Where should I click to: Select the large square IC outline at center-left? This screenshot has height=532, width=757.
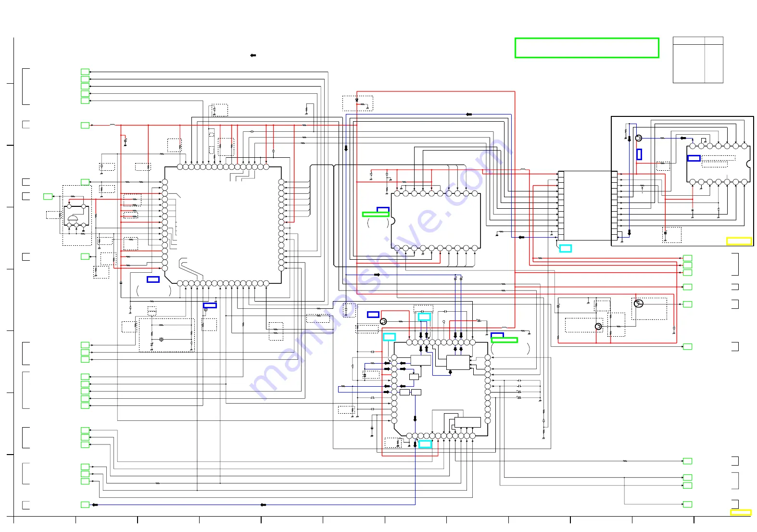point(223,225)
